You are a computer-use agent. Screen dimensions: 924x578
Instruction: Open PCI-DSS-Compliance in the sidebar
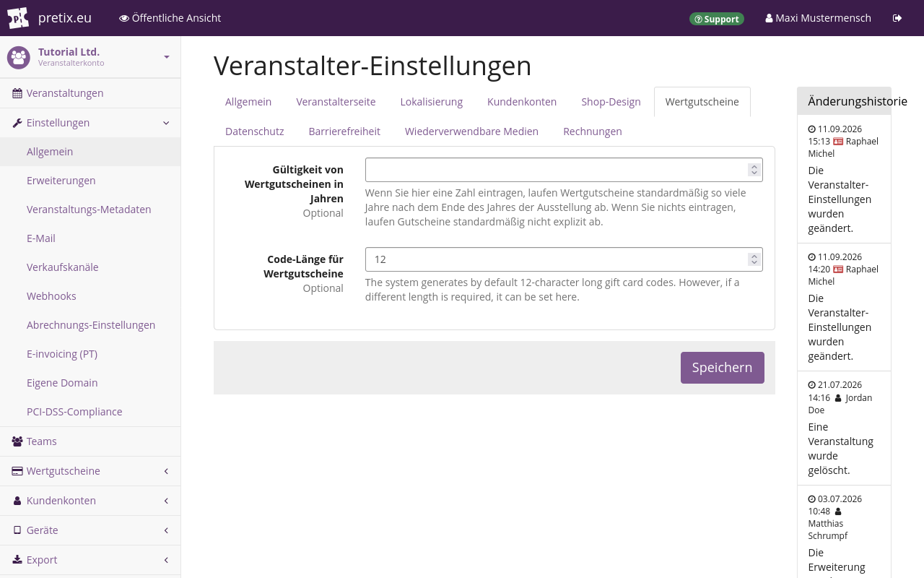(x=90, y=412)
